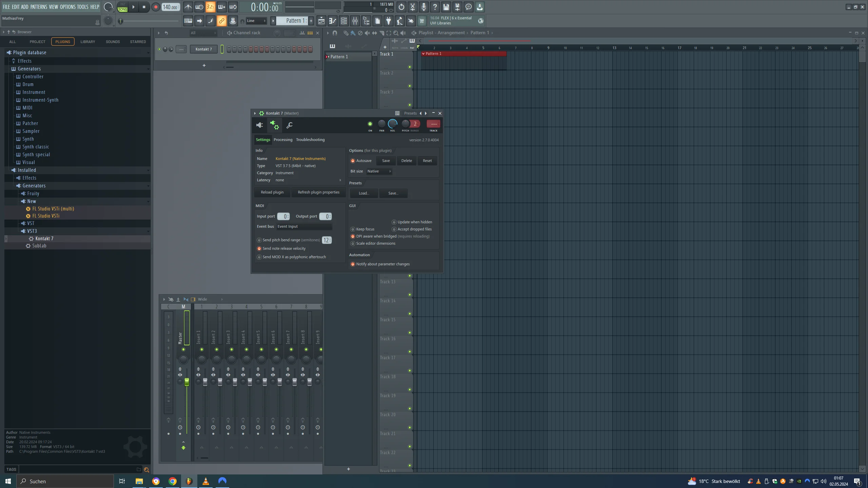Switch to the LIBRARY browser tab

click(x=88, y=42)
